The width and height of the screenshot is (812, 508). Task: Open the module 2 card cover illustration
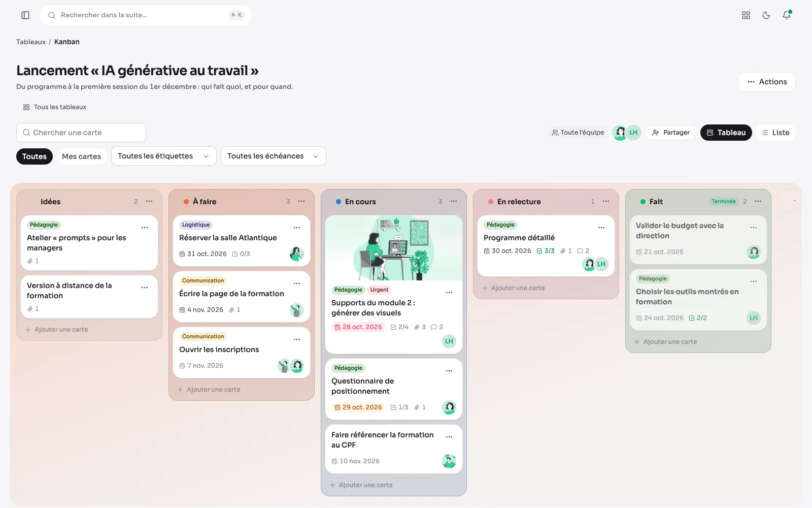394,248
